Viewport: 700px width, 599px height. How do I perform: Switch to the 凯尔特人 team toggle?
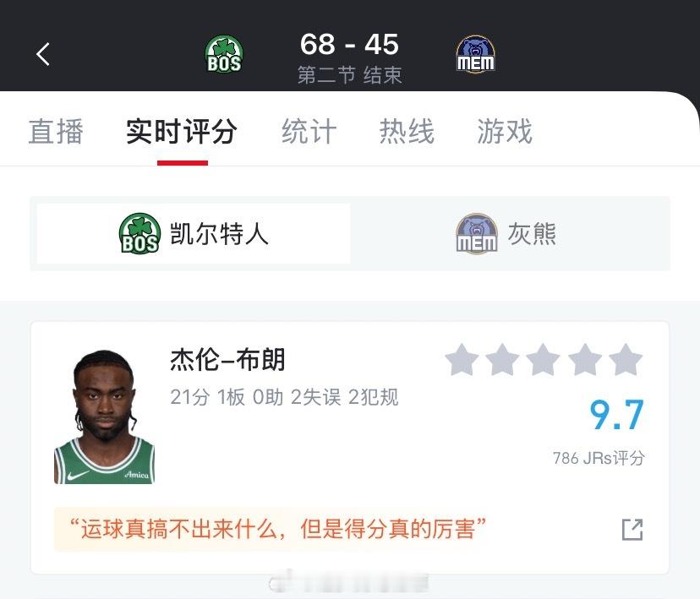[194, 234]
